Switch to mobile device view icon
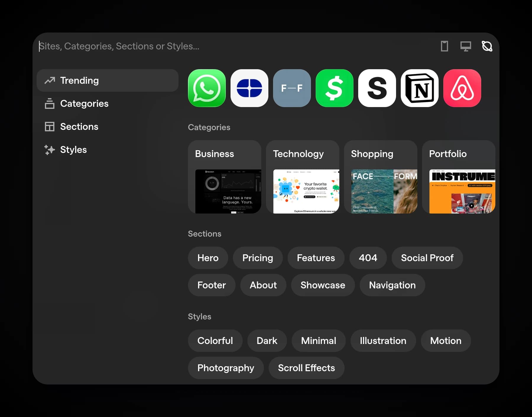The height and width of the screenshot is (417, 532). click(445, 46)
